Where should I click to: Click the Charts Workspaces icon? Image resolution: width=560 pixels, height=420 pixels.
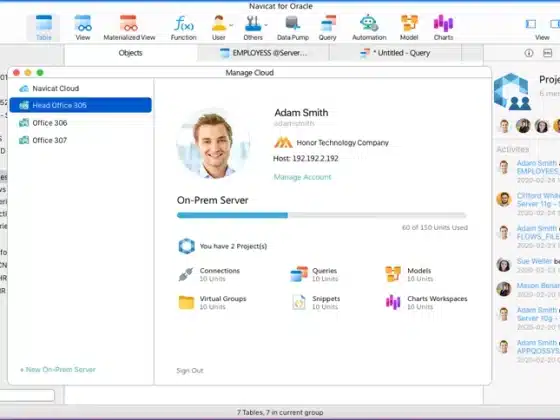[393, 302]
